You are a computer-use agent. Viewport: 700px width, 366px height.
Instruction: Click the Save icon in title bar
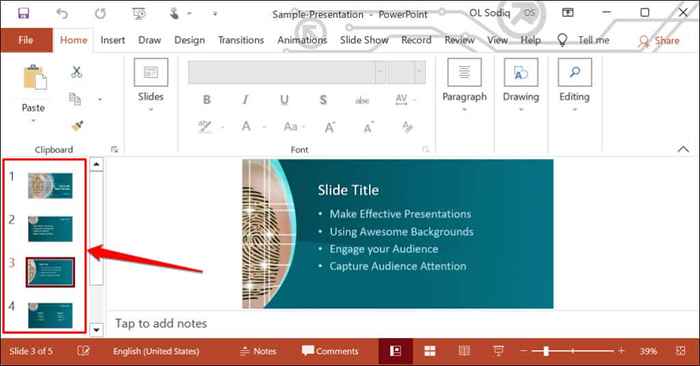point(23,13)
